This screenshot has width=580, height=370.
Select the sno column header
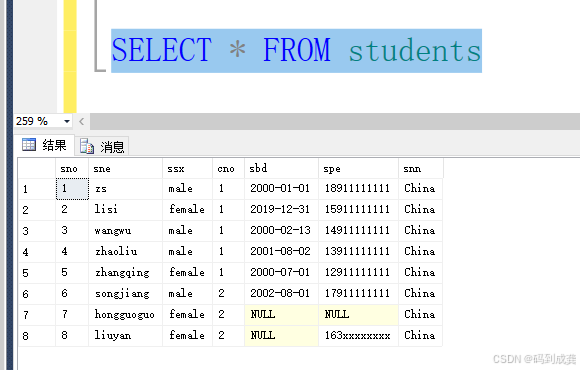[72, 169]
